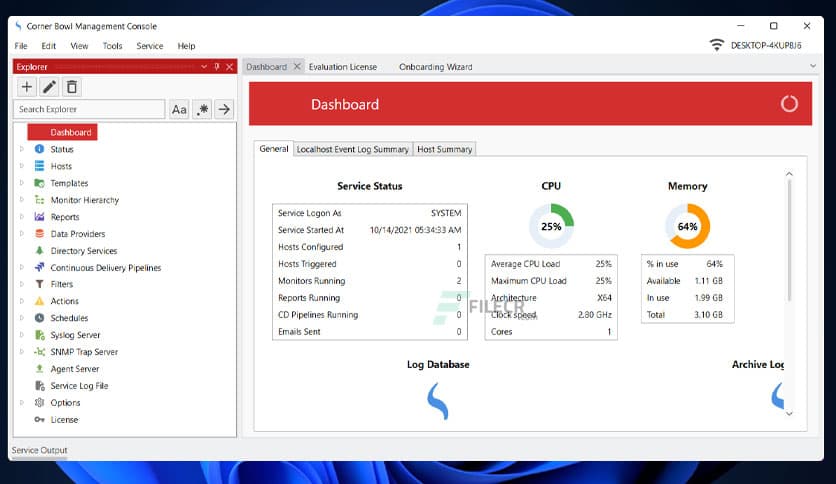
Task: Click the Search Explorer input field
Action: pos(89,109)
